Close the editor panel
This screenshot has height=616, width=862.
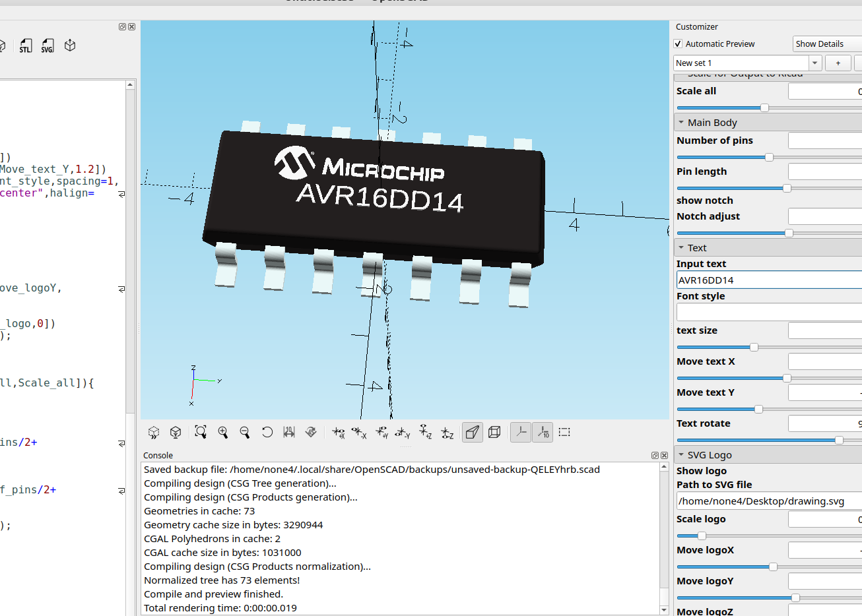click(131, 27)
